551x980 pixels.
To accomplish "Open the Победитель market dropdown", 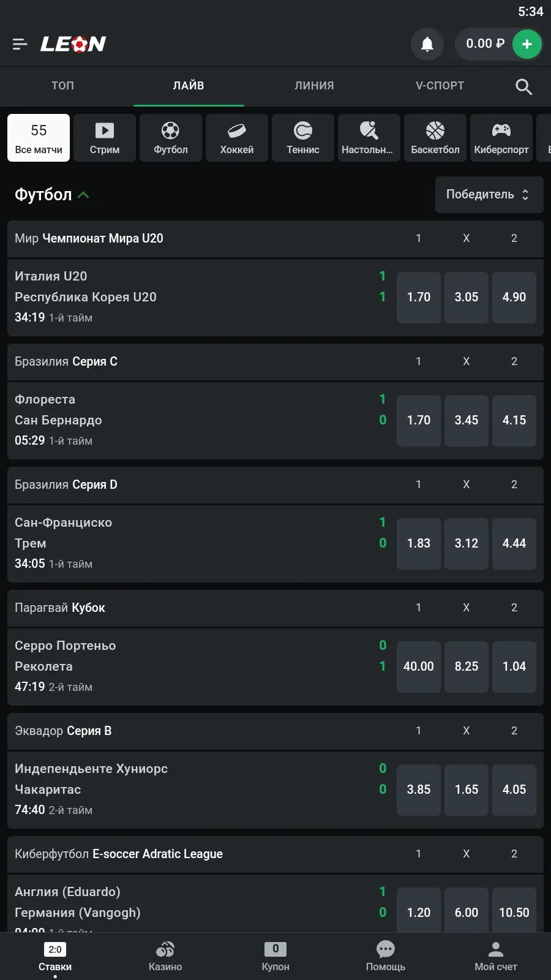I will (x=489, y=195).
